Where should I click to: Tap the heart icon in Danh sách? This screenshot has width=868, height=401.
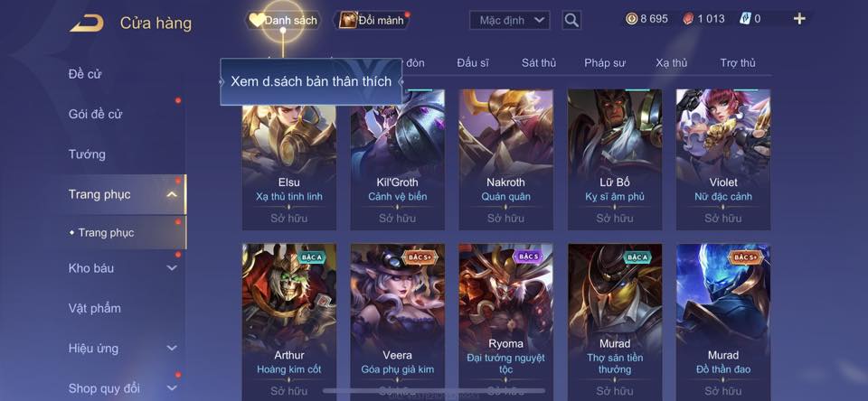(x=256, y=21)
